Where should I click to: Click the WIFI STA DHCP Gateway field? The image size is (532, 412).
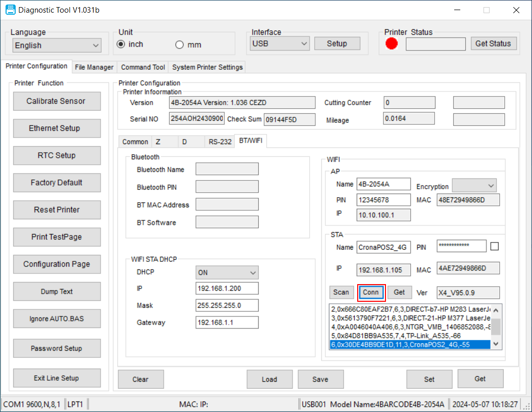tap(227, 323)
